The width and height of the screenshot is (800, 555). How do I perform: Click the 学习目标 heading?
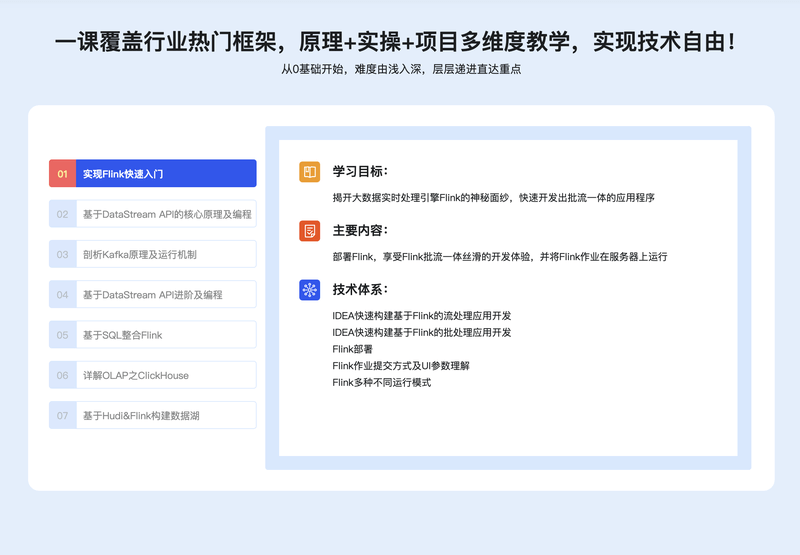pos(360,171)
